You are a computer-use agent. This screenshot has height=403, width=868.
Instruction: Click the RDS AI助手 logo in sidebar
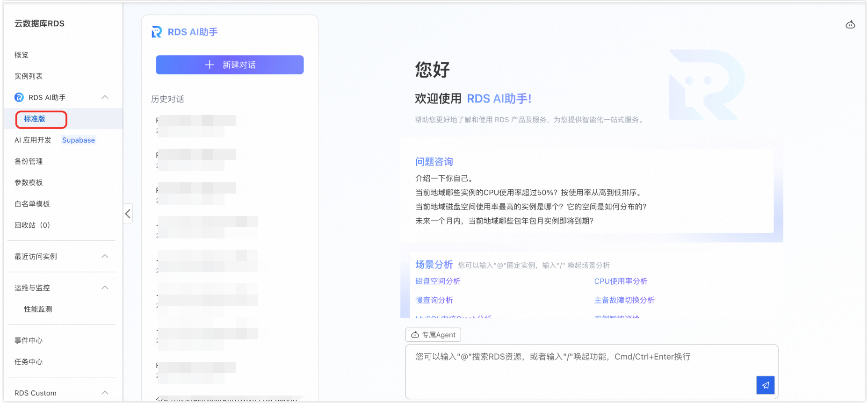[19, 97]
